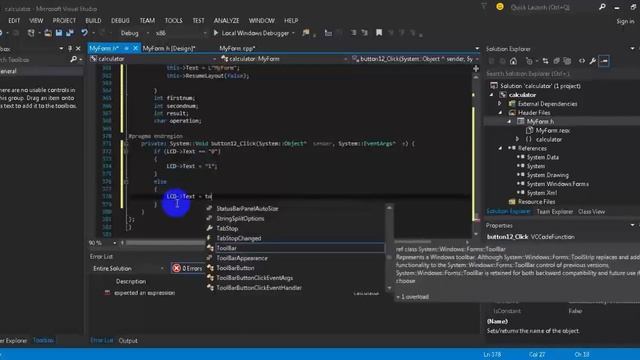Click the Home icon in Solution Explorer
The width and height of the screenshot is (640, 360).
point(513,61)
